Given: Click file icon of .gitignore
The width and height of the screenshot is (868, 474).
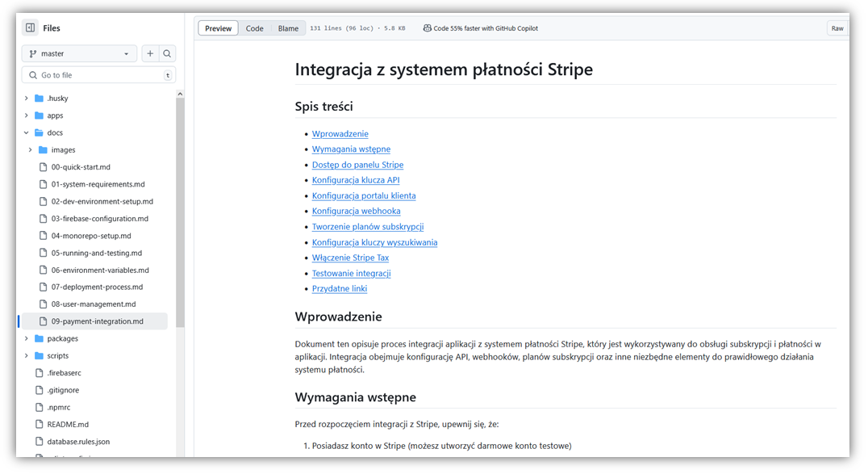Looking at the screenshot, I should point(39,390).
